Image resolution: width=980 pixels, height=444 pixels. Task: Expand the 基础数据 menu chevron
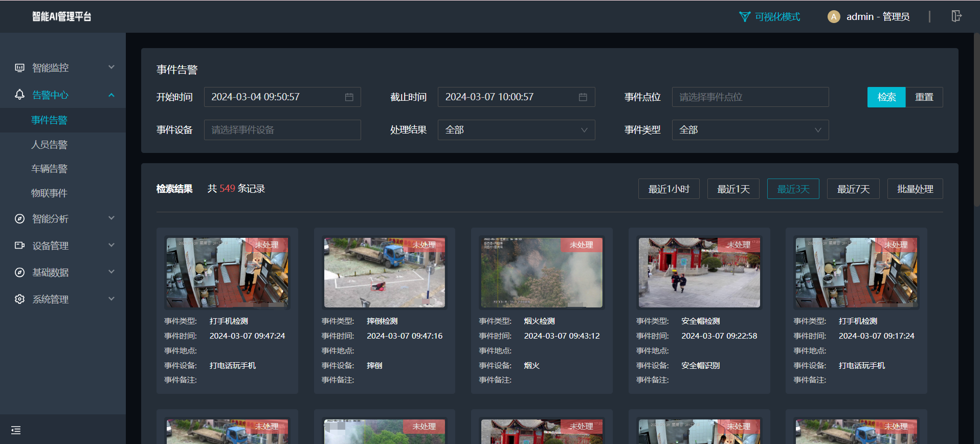112,272
